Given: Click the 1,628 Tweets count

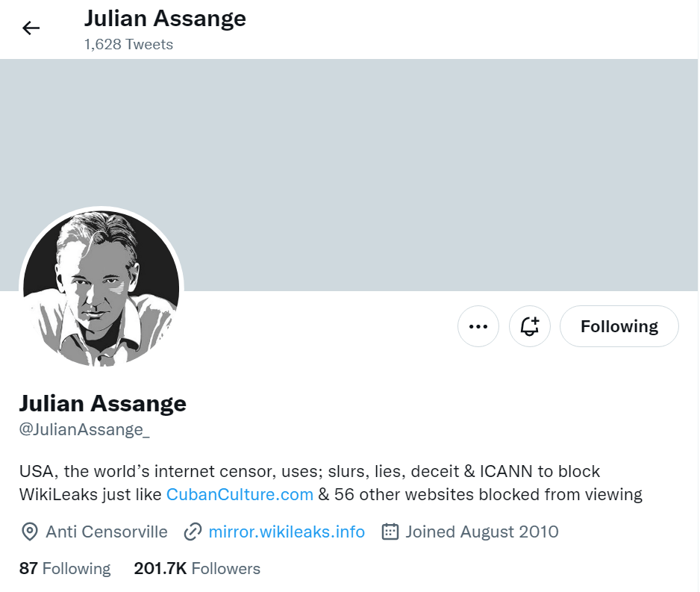Looking at the screenshot, I should tap(128, 45).
